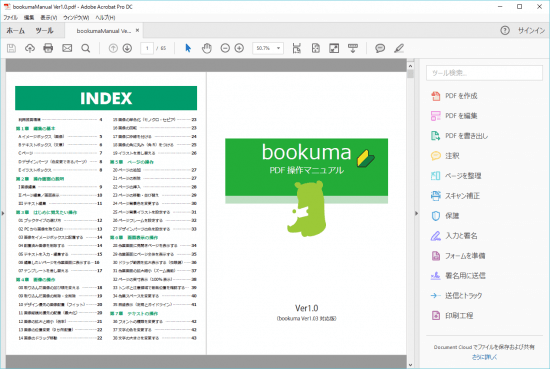Click document scrollbar down arrow

pyautogui.click(x=410, y=365)
